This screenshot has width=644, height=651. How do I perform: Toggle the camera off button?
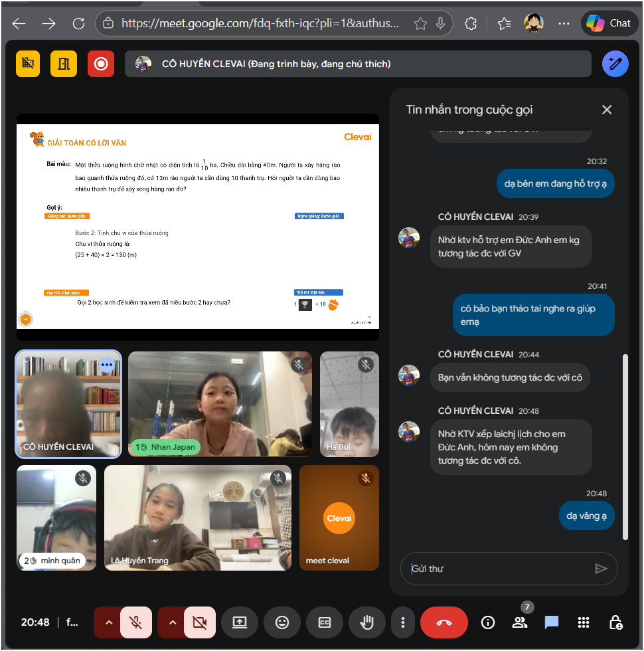click(200, 622)
